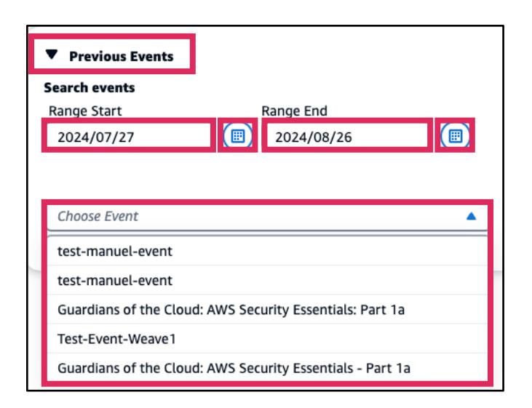Click the Range End label

(x=295, y=111)
